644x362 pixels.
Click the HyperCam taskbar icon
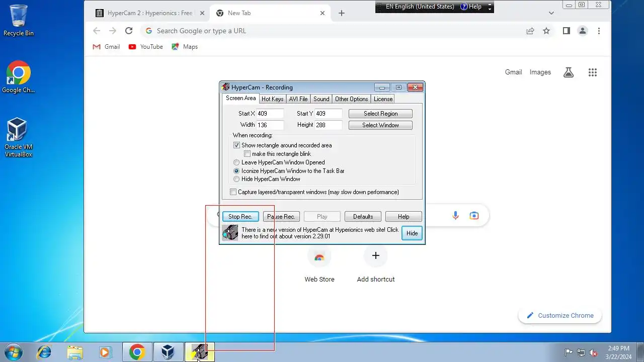click(x=200, y=352)
